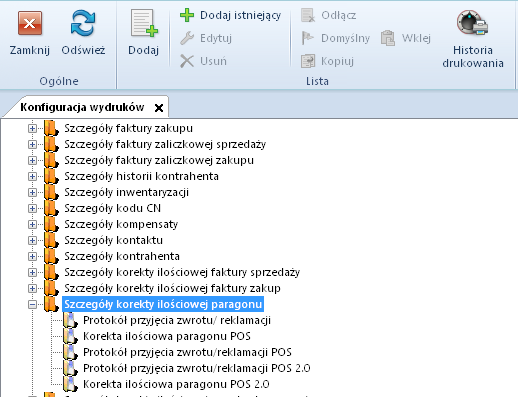Click the Odłącz button label

click(x=339, y=15)
